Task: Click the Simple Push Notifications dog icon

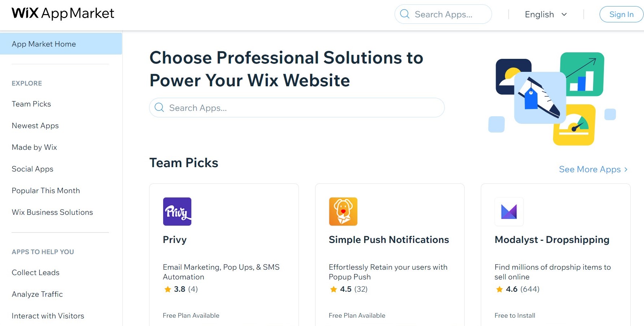Action: (x=343, y=212)
